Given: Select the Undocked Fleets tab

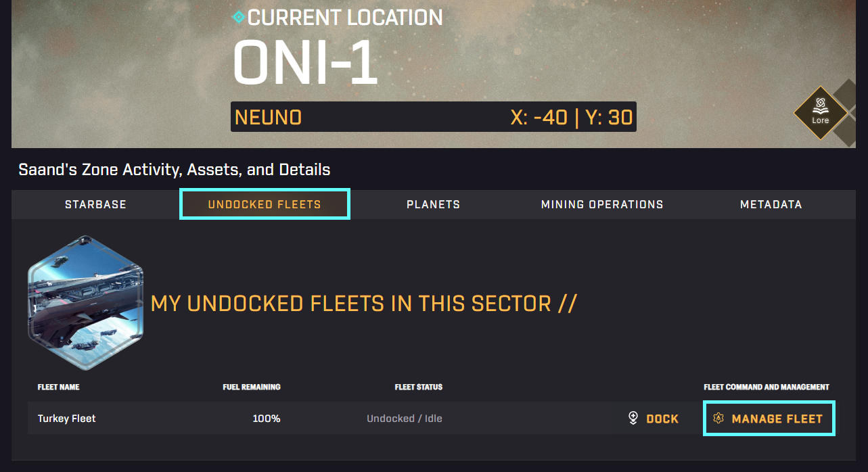Looking at the screenshot, I should 265,204.
